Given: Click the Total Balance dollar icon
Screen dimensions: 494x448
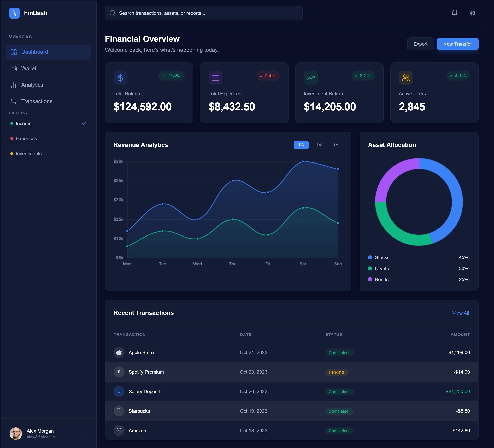Looking at the screenshot, I should (120, 78).
